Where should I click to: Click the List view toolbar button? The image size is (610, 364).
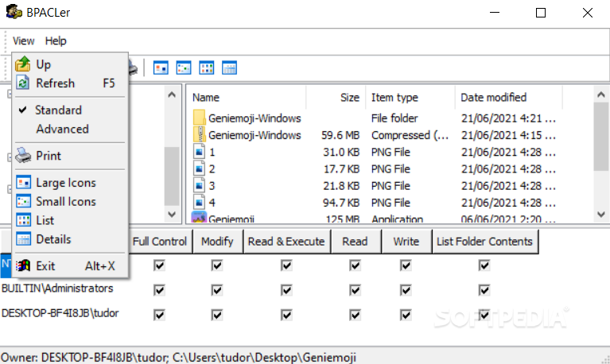207,68
